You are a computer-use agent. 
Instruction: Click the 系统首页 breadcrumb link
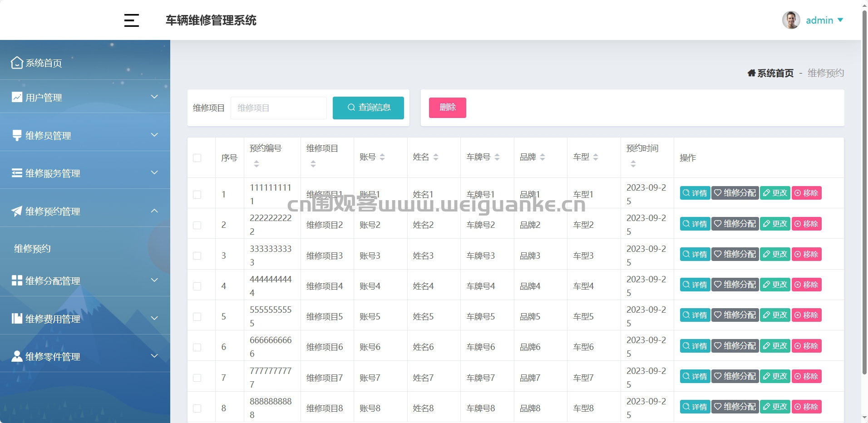click(x=775, y=73)
